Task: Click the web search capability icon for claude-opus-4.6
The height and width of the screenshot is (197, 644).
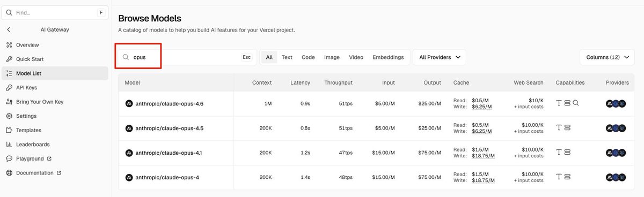Action: (x=575, y=103)
